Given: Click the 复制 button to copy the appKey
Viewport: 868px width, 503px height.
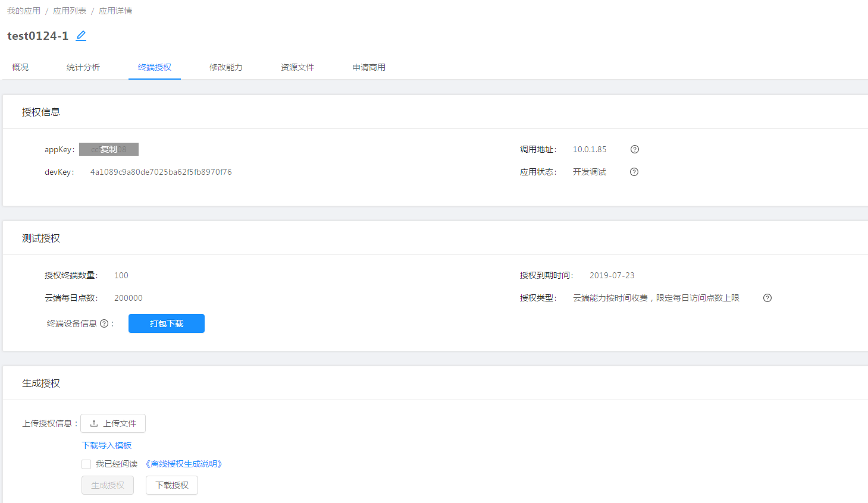Looking at the screenshot, I should [x=109, y=149].
